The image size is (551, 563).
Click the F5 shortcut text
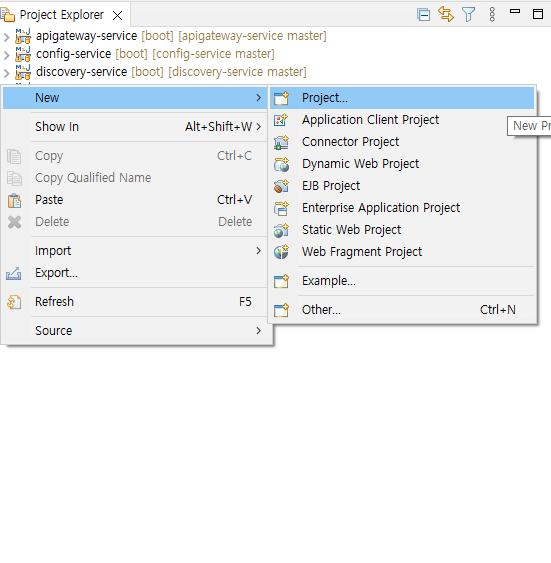245,302
